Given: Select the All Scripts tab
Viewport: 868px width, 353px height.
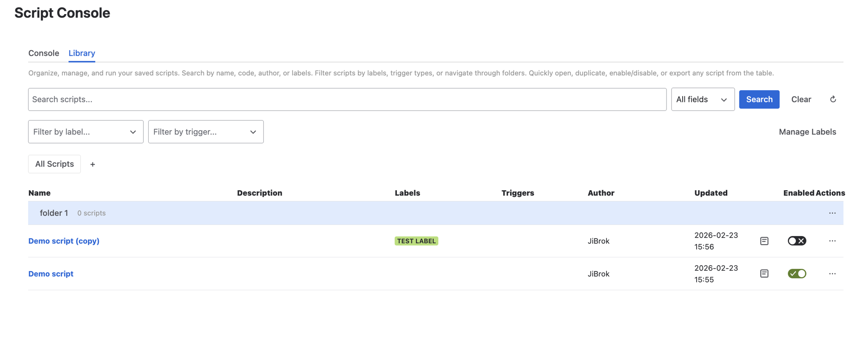Looking at the screenshot, I should coord(54,164).
